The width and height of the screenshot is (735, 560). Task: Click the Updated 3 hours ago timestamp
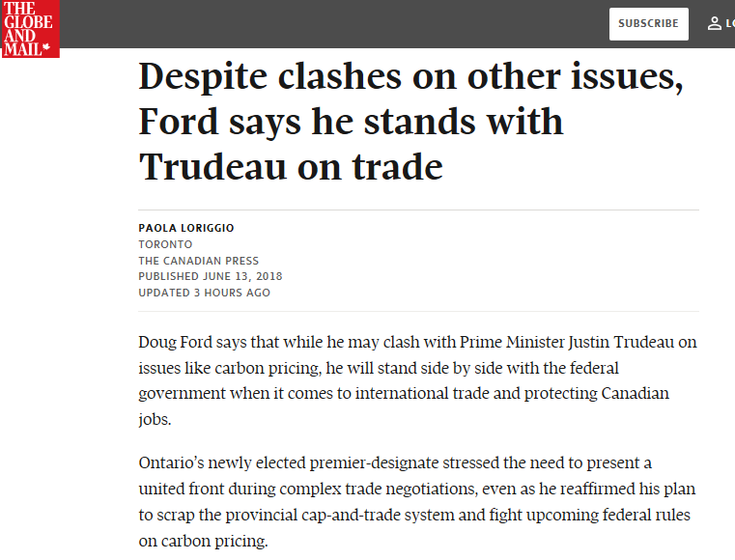pos(204,293)
